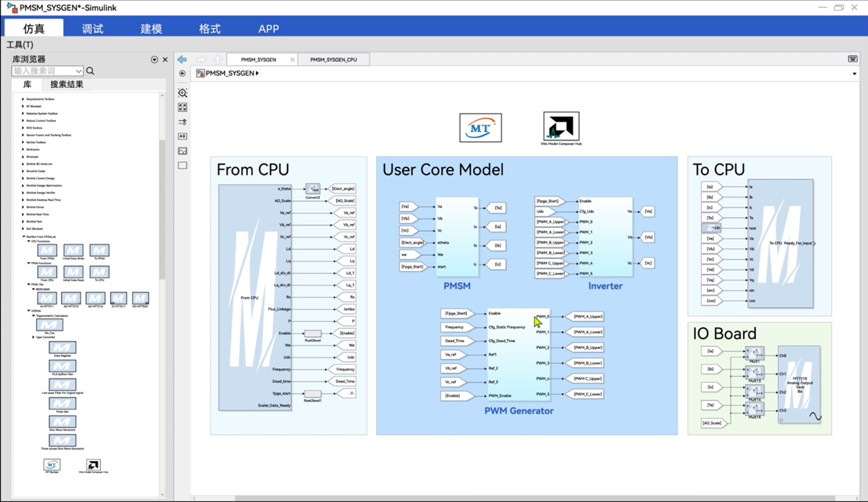Expand Simscape library node
This screenshot has height=502, width=868.
coord(24,157)
